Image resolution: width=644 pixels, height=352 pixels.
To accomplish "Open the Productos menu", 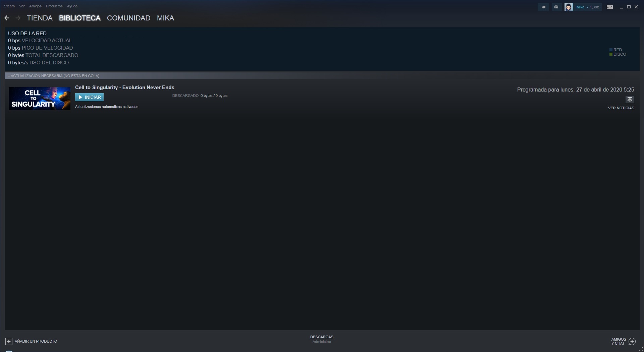I will coord(54,6).
